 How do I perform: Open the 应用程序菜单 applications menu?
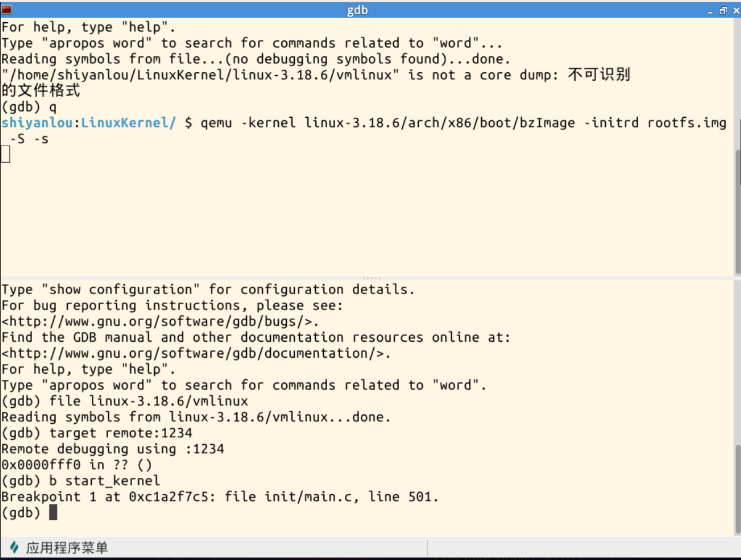click(67, 547)
